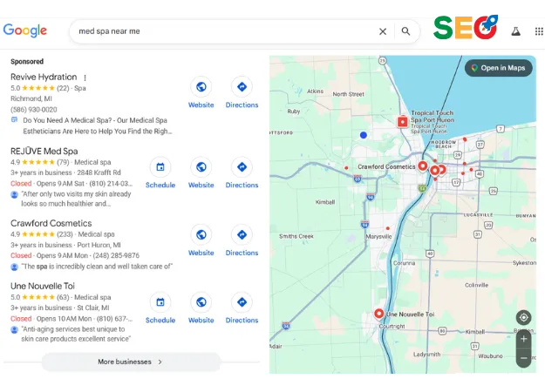Screen dimensions: 545x392
Task: Open Search Labs flask icon
Action: [516, 31]
